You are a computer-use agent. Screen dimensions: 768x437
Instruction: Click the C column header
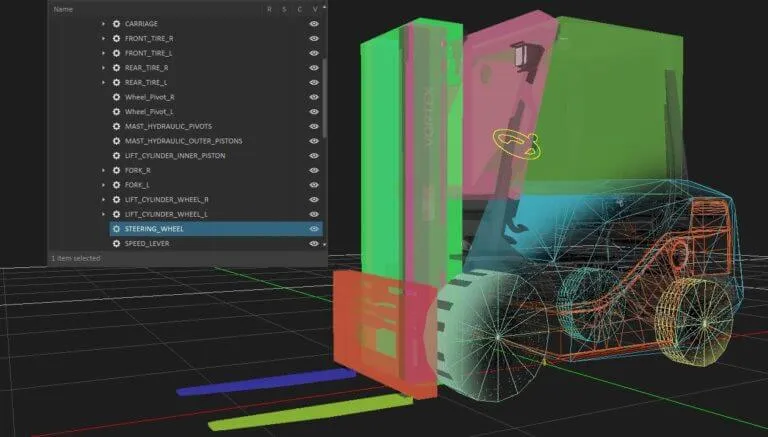tap(299, 9)
